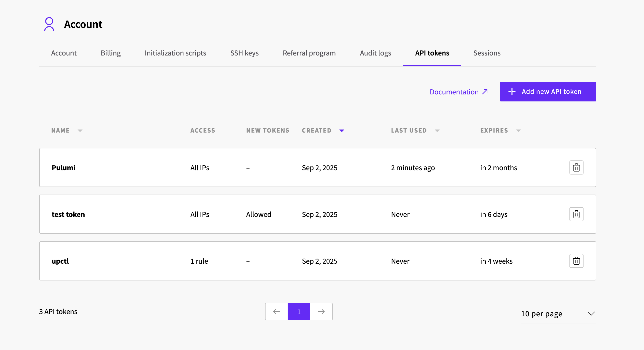
Task: Open the Documentation link
Action: point(459,92)
